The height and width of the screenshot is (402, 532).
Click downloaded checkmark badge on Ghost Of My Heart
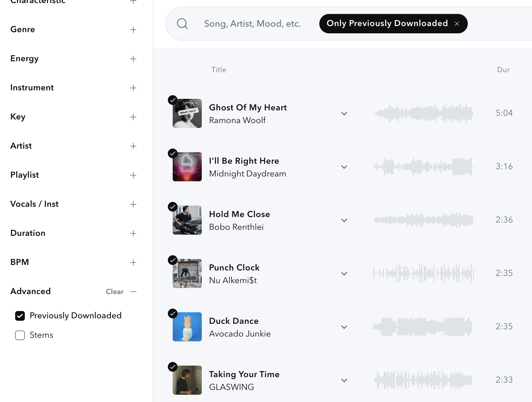pyautogui.click(x=173, y=100)
